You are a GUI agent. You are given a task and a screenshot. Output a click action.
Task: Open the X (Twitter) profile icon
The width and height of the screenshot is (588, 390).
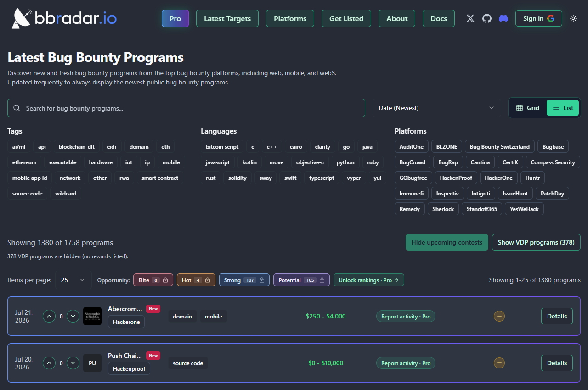(x=470, y=18)
